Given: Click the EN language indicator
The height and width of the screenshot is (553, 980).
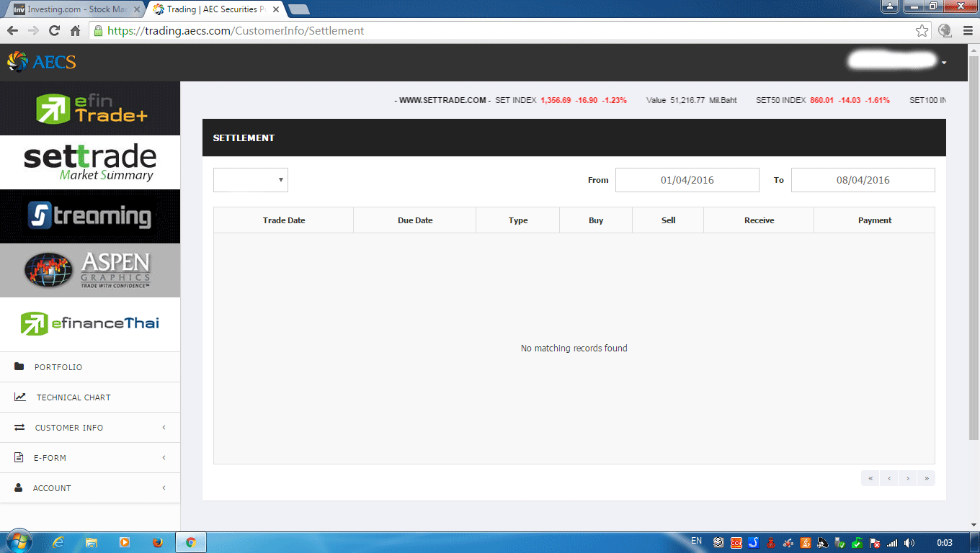Looking at the screenshot, I should [x=696, y=541].
